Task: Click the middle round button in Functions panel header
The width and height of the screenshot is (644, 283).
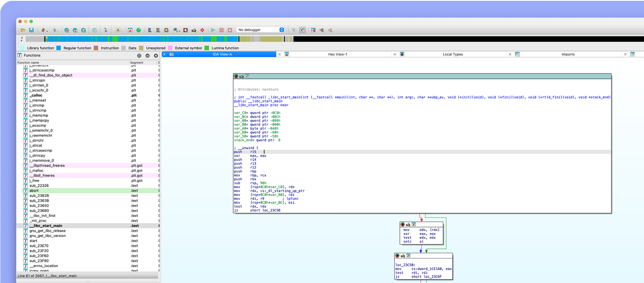Action: (x=148, y=56)
